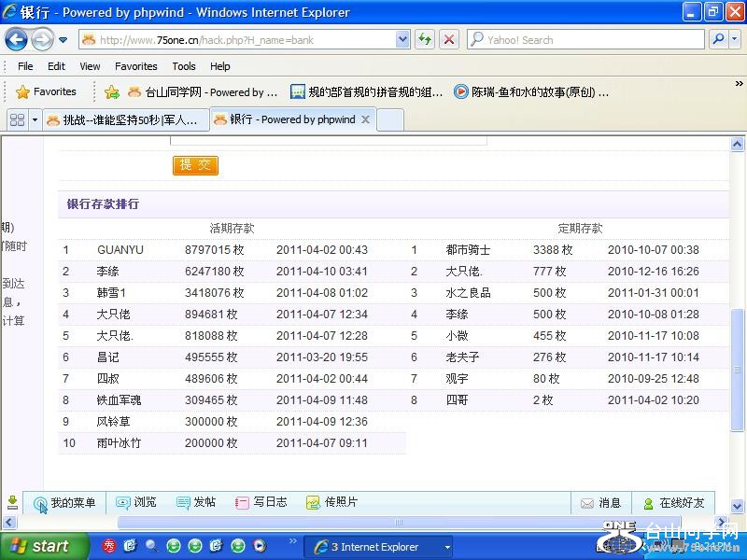
Task: Click the magnifier quick launch icon
Action: point(152,546)
